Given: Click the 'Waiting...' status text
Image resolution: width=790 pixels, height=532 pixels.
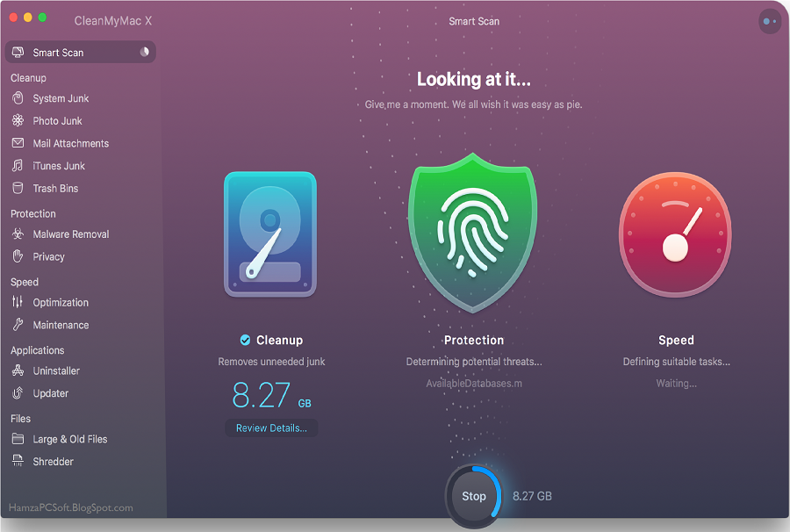Looking at the screenshot, I should click(676, 384).
